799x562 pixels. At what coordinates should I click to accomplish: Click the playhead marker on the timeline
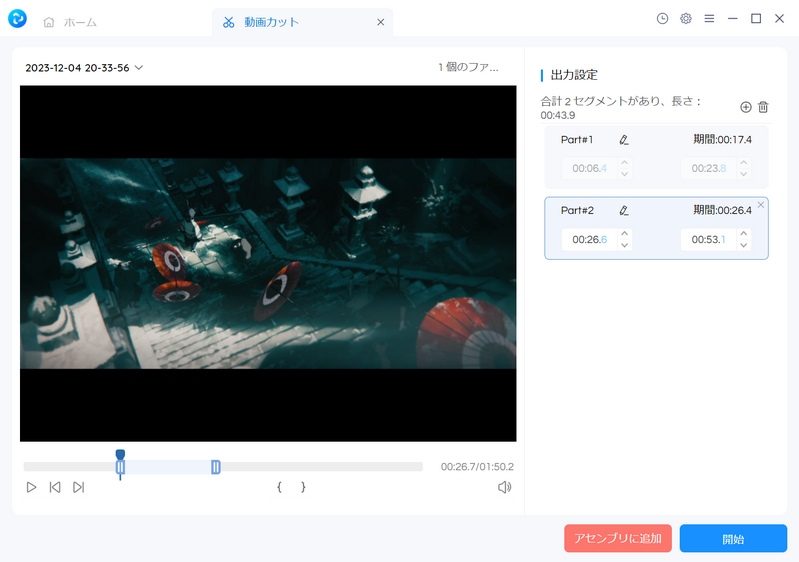click(x=120, y=454)
